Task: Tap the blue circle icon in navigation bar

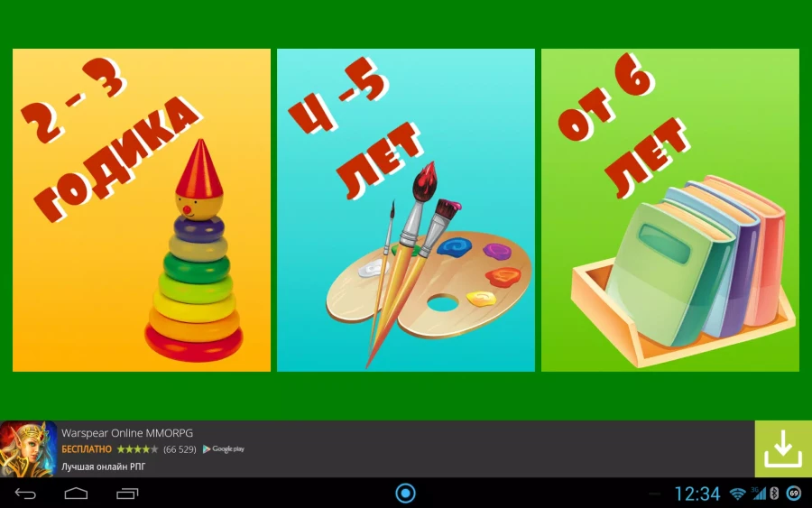Action: [x=406, y=493]
